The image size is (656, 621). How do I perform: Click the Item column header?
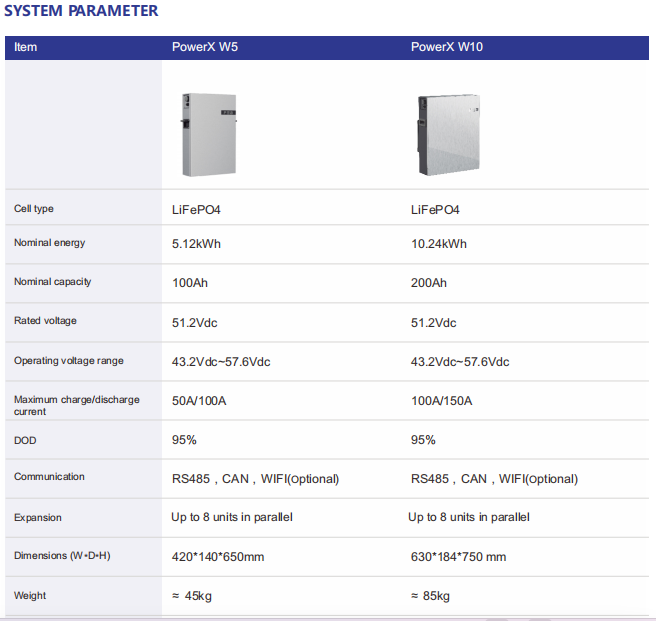click(x=26, y=47)
